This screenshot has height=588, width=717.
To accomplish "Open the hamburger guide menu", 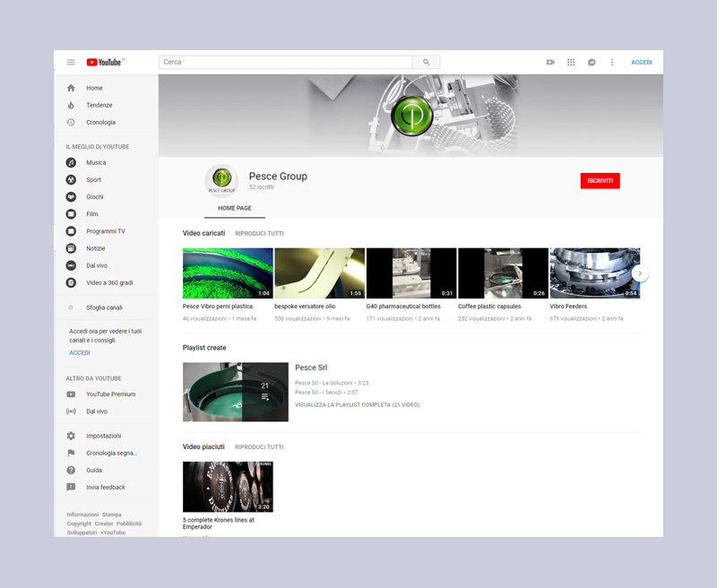I will pos(71,62).
